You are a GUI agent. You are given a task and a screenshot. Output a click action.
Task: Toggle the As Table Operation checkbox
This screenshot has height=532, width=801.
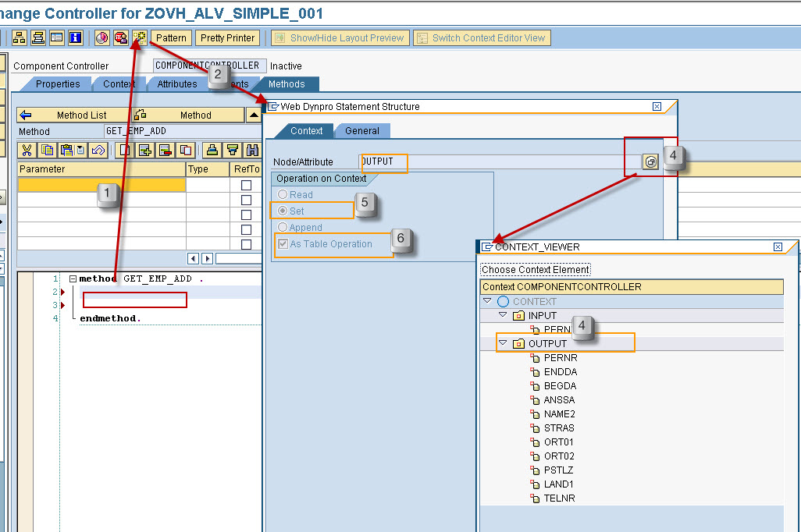[283, 243]
